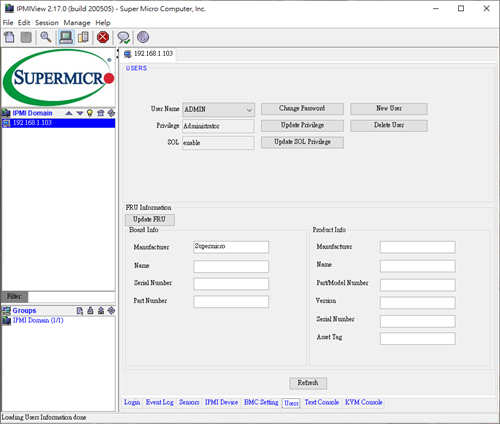
Task: Go to the Login tab
Action: pos(132,402)
